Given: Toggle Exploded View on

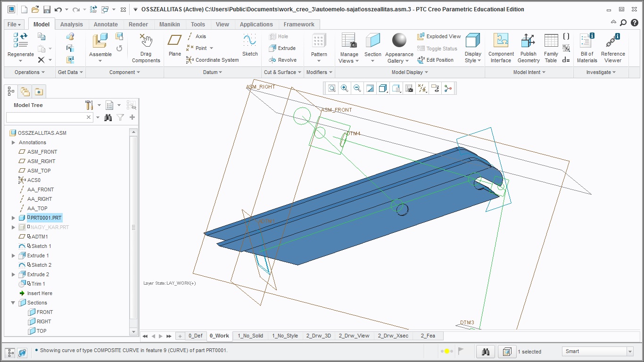Looking at the screenshot, I should tap(439, 36).
